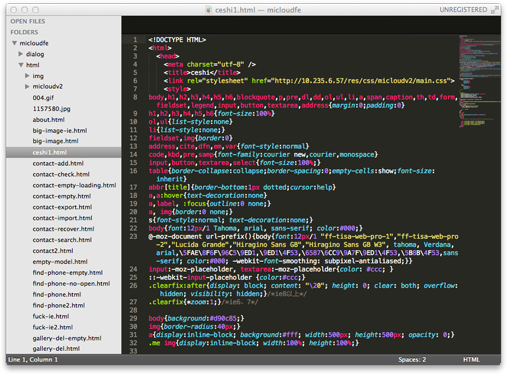Select ceshi1.html in the sidebar
The image size is (507, 374).
tap(63, 152)
